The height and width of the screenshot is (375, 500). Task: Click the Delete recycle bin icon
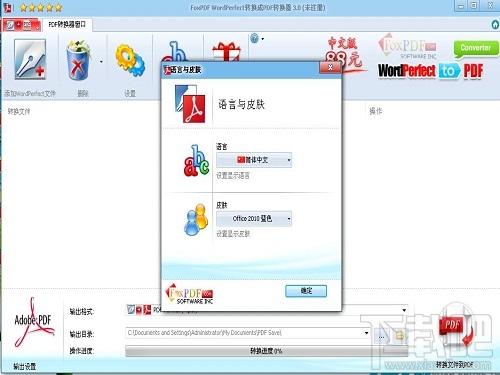click(x=78, y=60)
